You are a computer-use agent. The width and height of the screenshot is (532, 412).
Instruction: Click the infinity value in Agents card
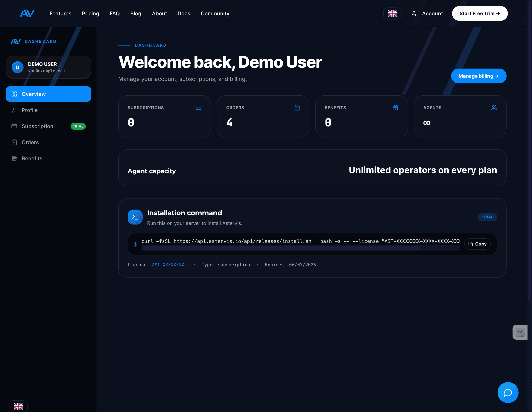(427, 122)
